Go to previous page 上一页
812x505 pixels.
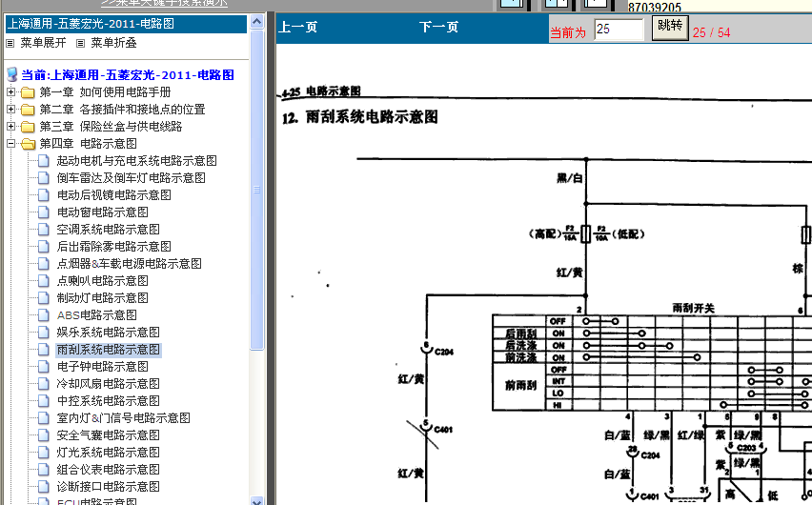click(x=297, y=27)
